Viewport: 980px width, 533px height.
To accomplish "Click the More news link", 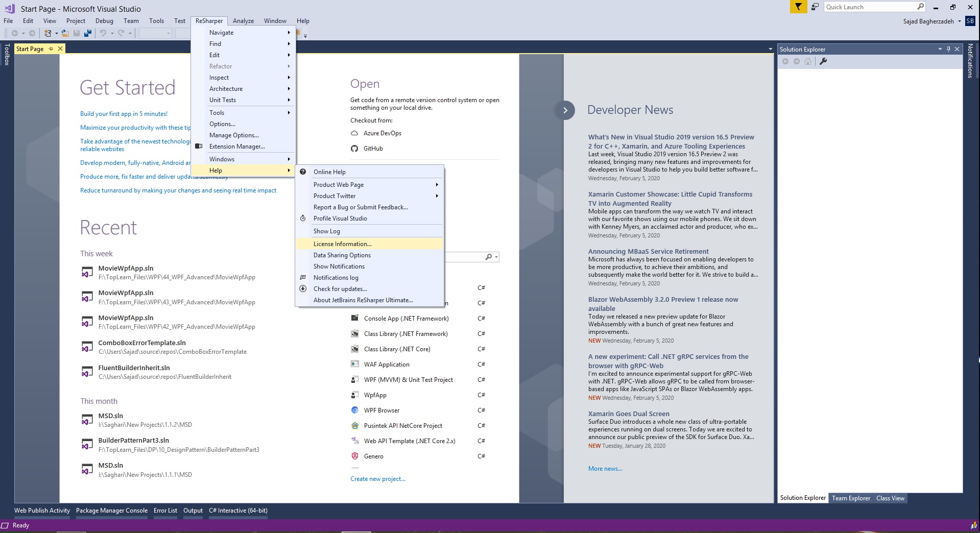I will click(605, 468).
